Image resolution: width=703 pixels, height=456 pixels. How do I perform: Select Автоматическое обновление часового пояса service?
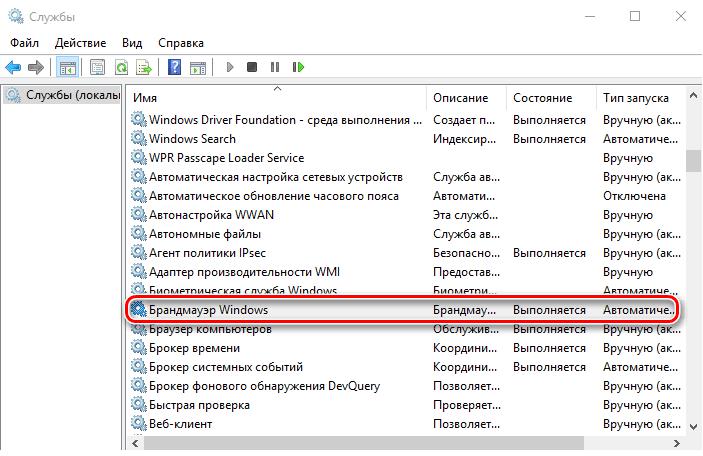pyautogui.click(x=274, y=195)
